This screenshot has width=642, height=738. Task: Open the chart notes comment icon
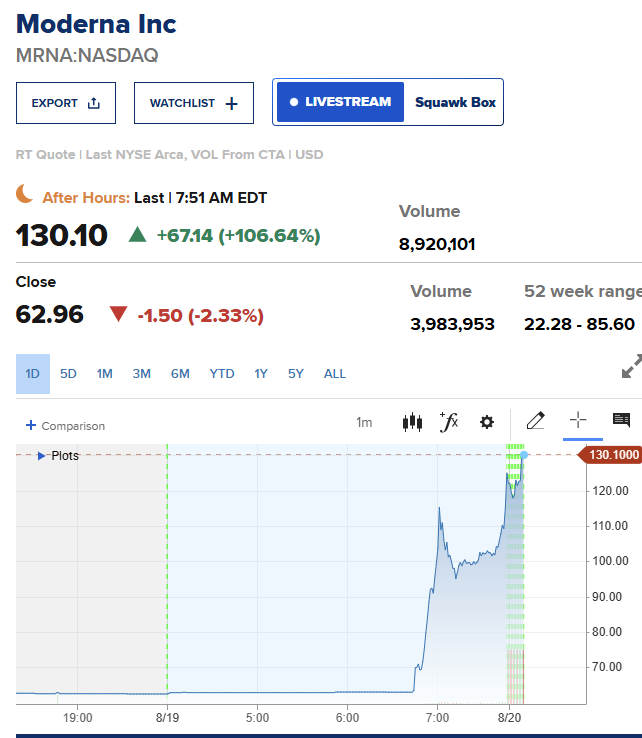[x=621, y=419]
